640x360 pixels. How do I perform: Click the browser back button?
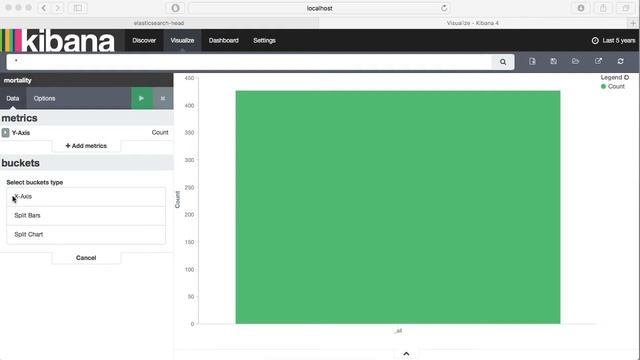44,8
